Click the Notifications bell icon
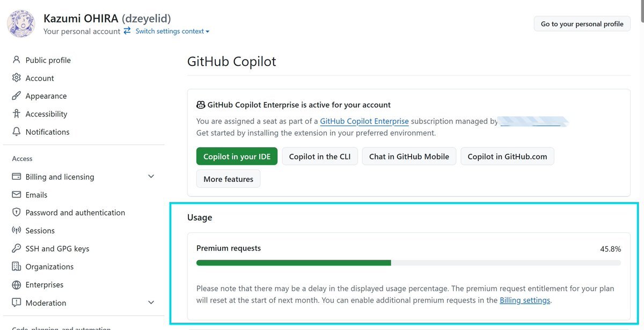Image resolution: width=644 pixels, height=330 pixels. point(16,132)
